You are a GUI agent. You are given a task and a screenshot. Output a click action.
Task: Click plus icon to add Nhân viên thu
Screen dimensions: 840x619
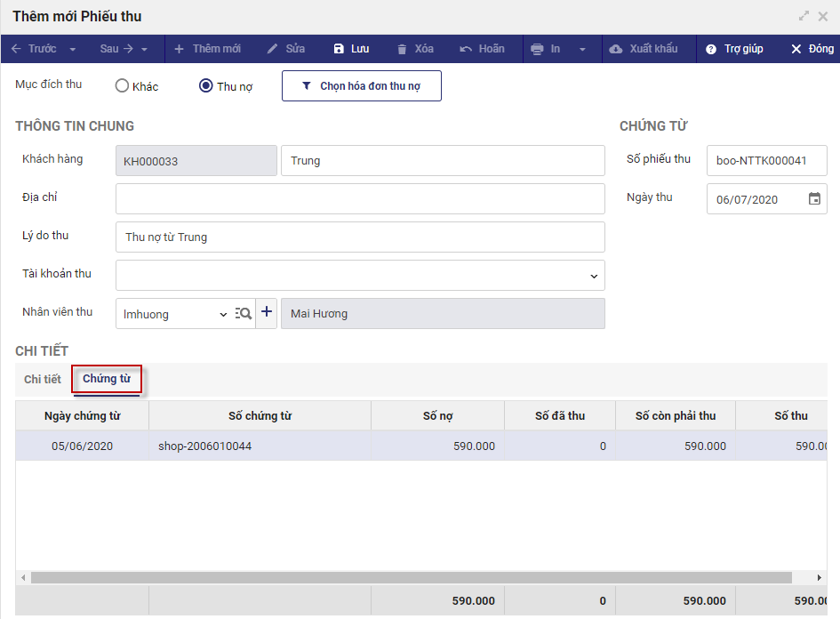click(x=267, y=313)
